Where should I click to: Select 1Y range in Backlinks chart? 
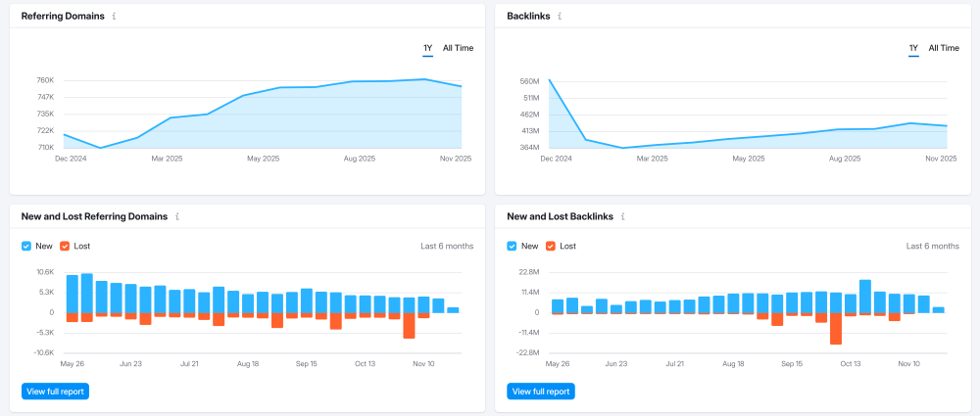[913, 48]
